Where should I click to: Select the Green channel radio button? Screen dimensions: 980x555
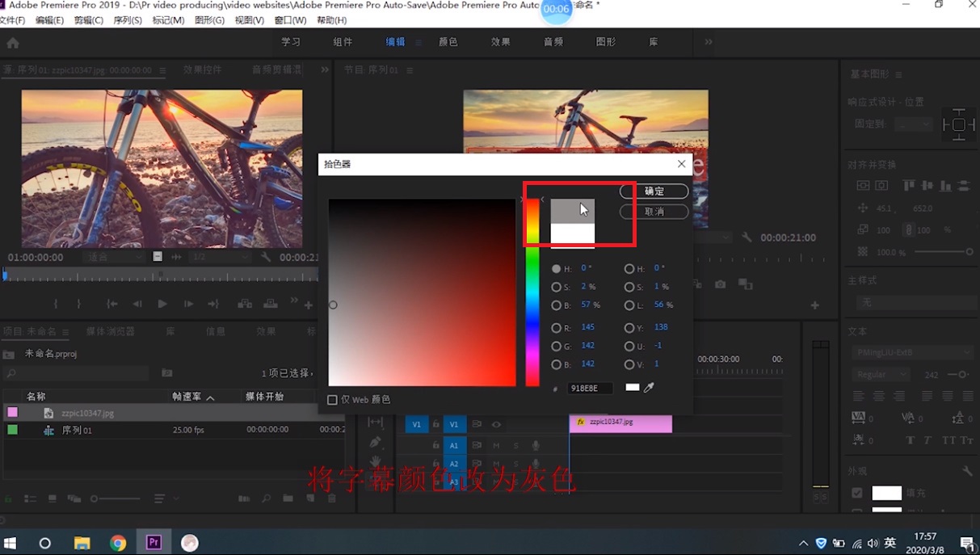pos(556,347)
